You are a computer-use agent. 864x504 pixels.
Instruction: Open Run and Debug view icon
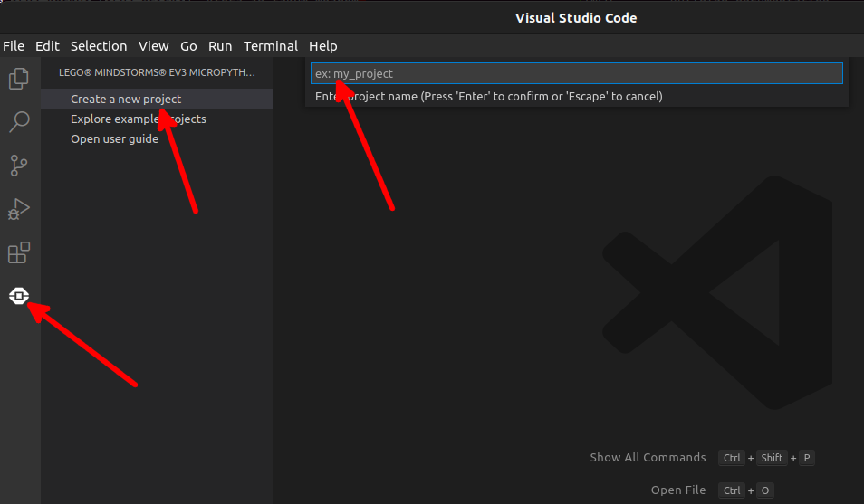click(x=19, y=209)
